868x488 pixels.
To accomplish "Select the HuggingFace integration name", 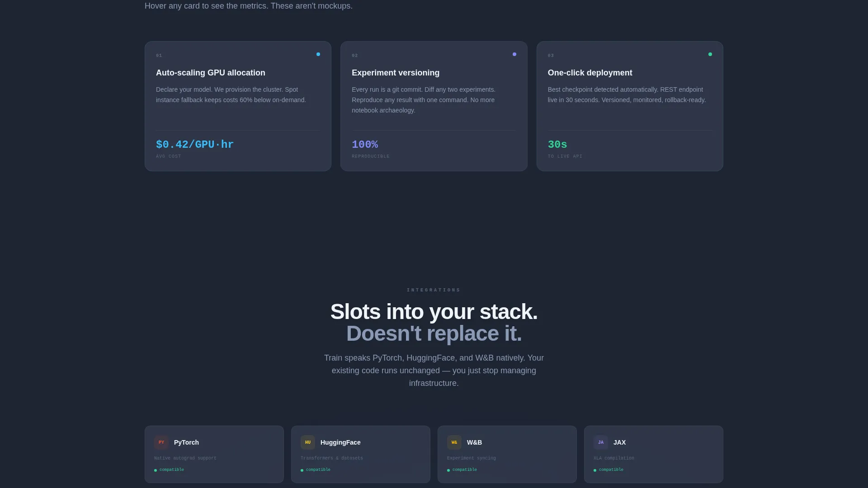I will click(340, 442).
